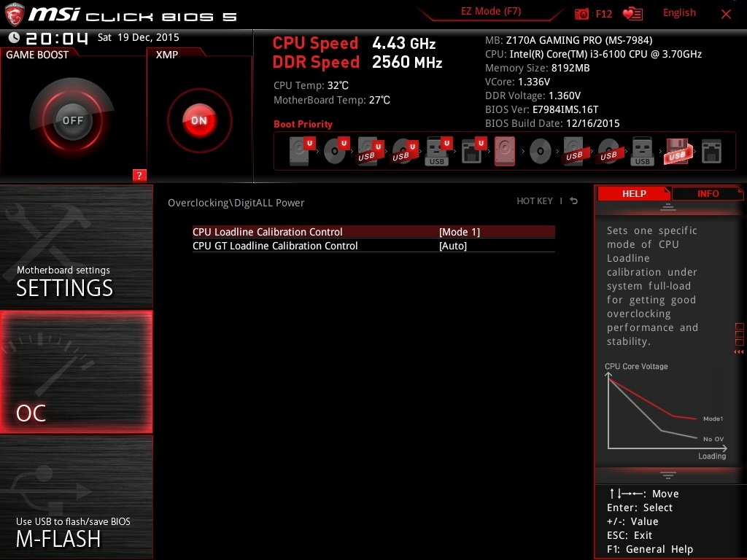
Task: Click the BIOS Ver E7984IMS.16T line
Action: pyautogui.click(x=542, y=109)
